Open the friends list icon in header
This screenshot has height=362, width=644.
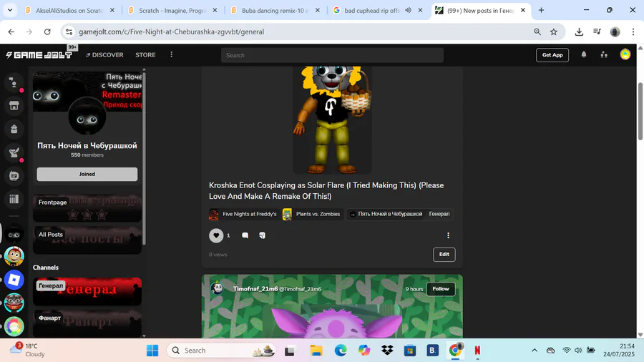pos(604,54)
